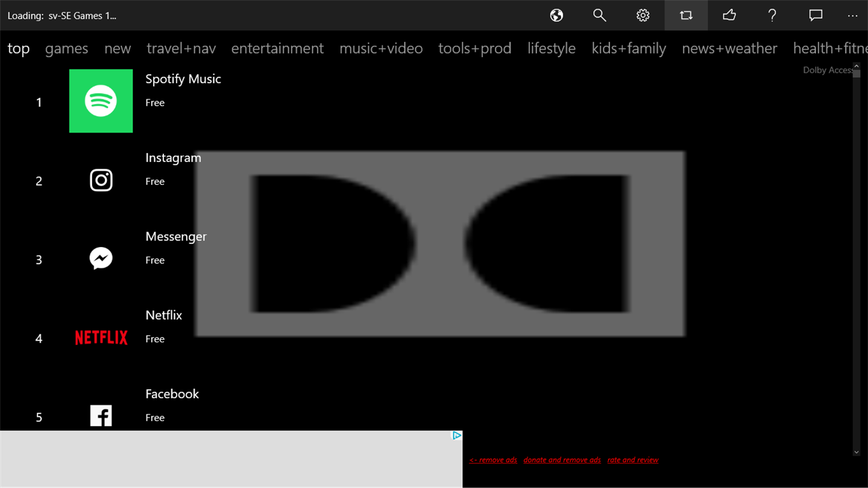Screen dimensions: 868x488
Task: Open the help question mark icon
Action: pos(772,16)
